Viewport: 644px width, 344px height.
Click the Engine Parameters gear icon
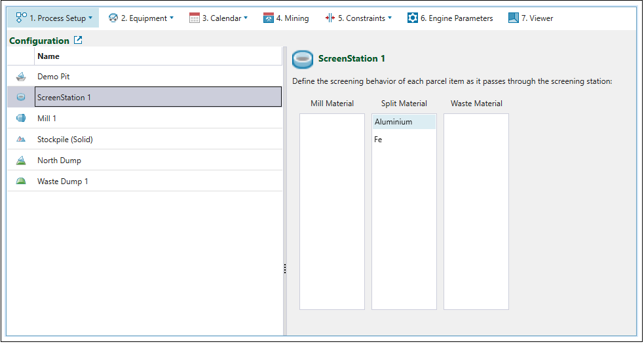[x=412, y=18]
